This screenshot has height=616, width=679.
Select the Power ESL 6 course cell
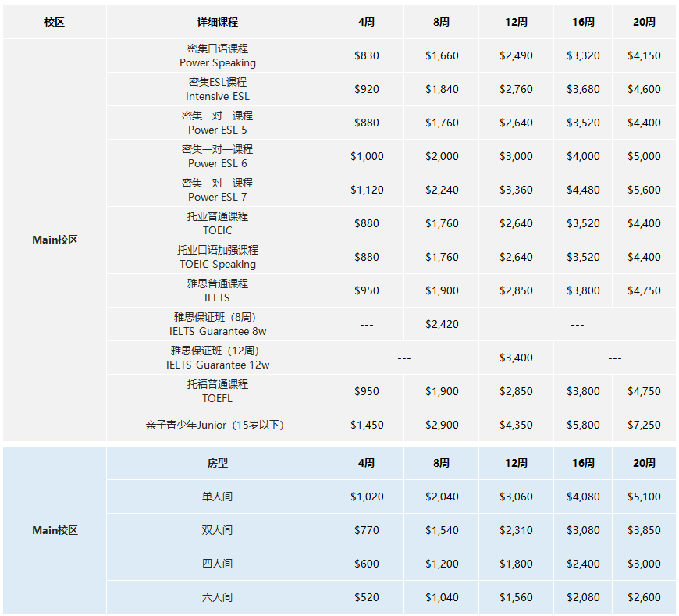click(218, 156)
